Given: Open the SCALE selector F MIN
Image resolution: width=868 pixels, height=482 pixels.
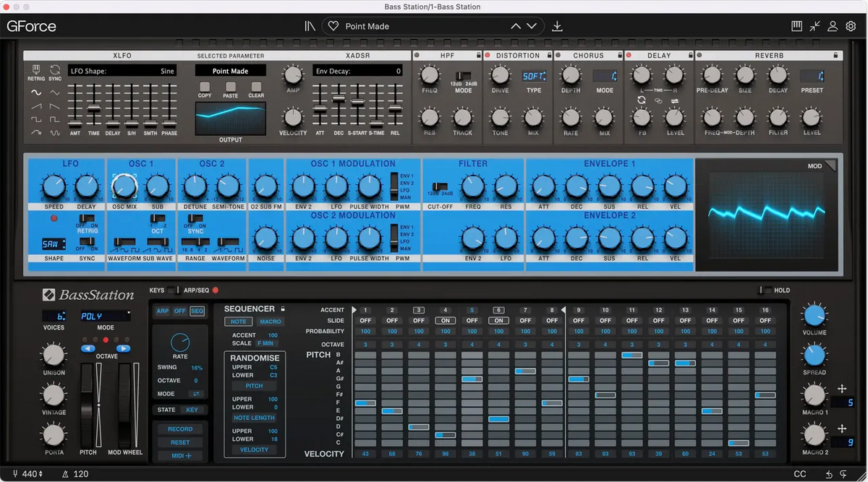Looking at the screenshot, I should click(x=268, y=343).
